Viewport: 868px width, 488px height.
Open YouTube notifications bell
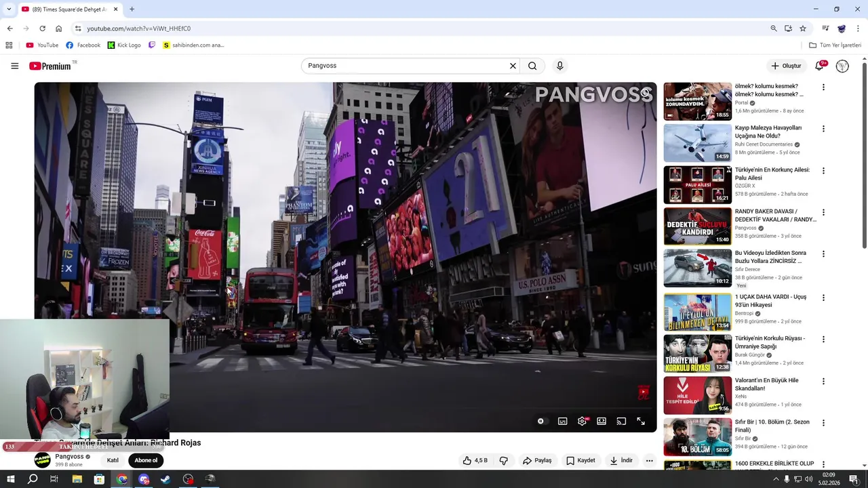click(819, 66)
